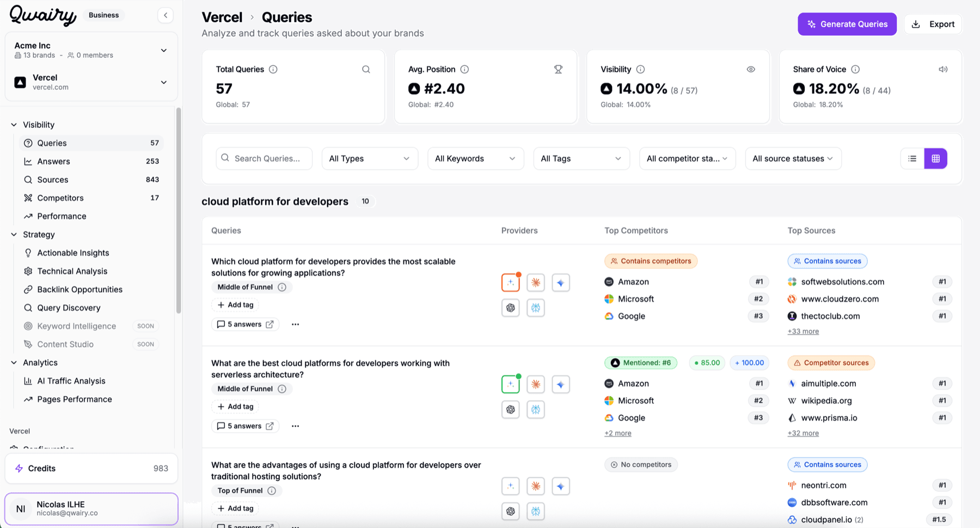
Task: Open the wikipedia.org source link
Action: 826,400
